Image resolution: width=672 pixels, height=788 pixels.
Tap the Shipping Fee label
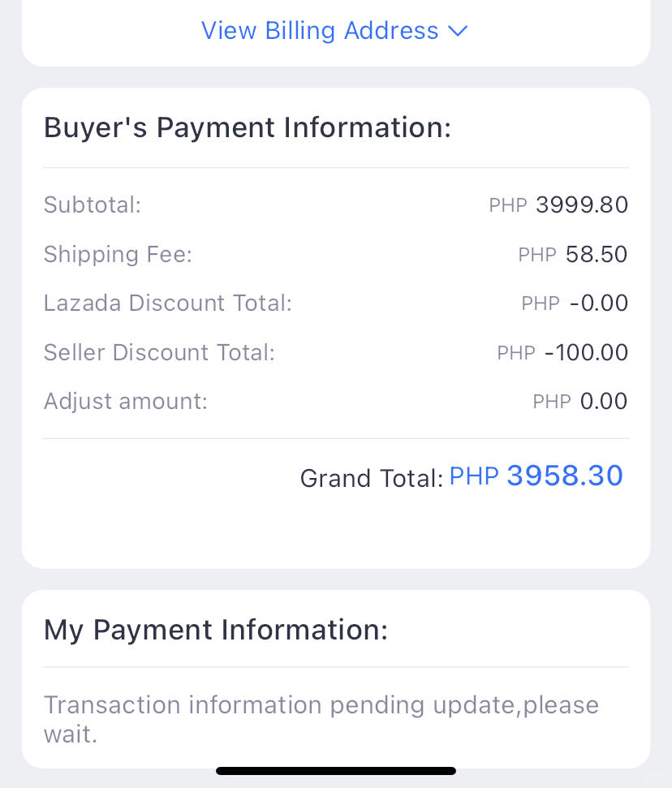coord(118,254)
